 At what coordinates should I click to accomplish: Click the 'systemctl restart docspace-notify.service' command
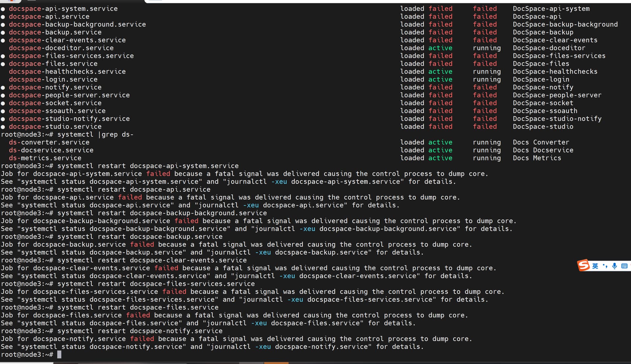tap(140, 331)
